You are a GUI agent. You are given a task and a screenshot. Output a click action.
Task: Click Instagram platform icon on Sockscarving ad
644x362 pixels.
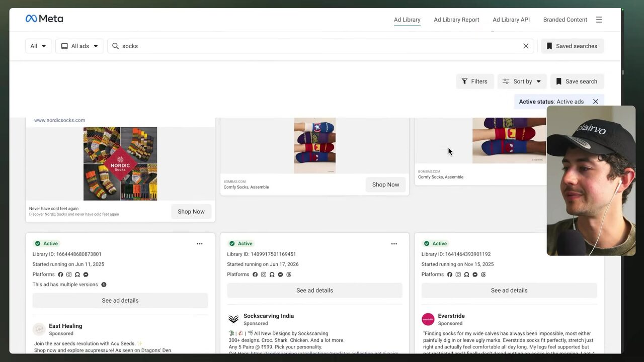pos(264,275)
